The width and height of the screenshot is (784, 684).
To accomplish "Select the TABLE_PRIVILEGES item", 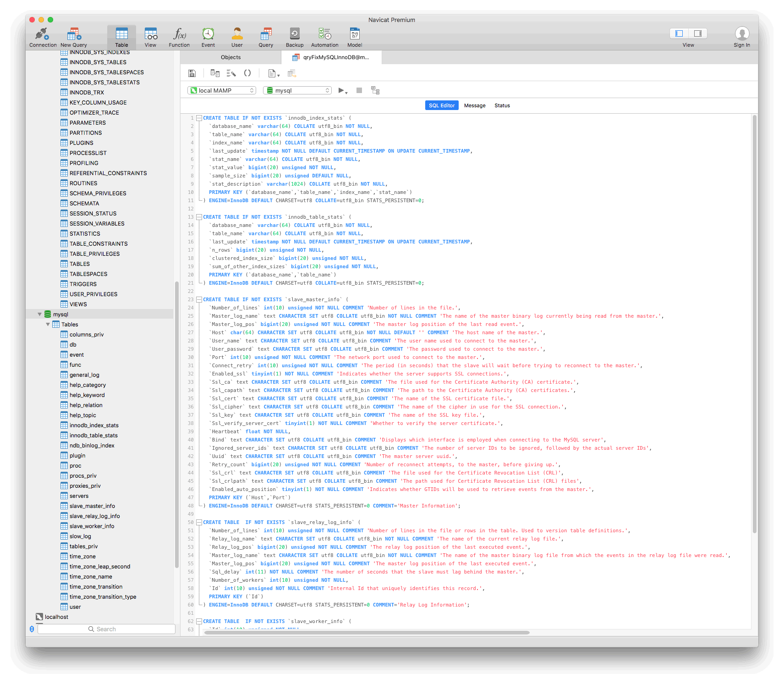I will click(x=94, y=254).
